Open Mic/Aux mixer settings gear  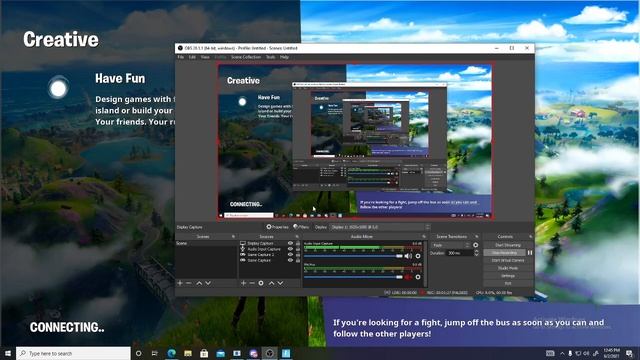[418, 277]
